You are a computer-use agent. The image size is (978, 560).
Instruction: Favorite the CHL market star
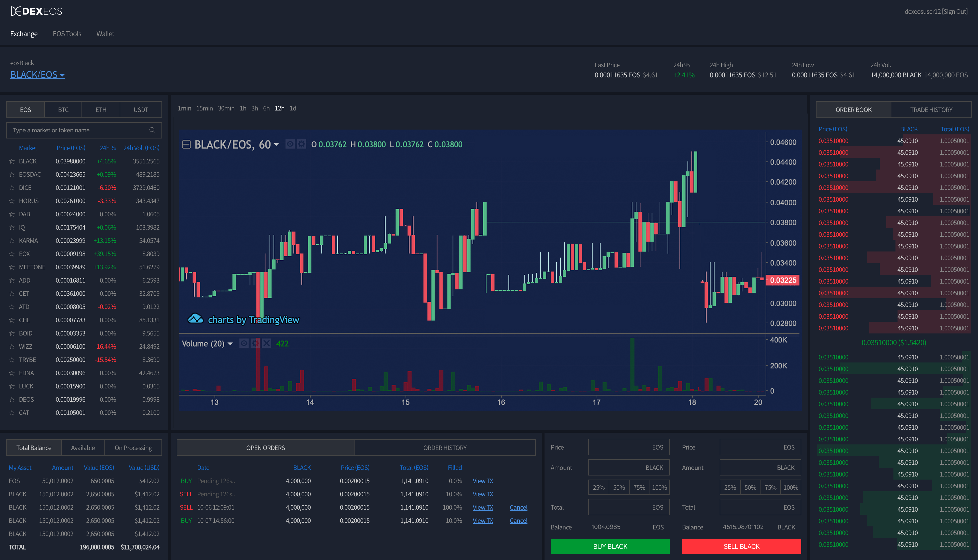(x=12, y=320)
